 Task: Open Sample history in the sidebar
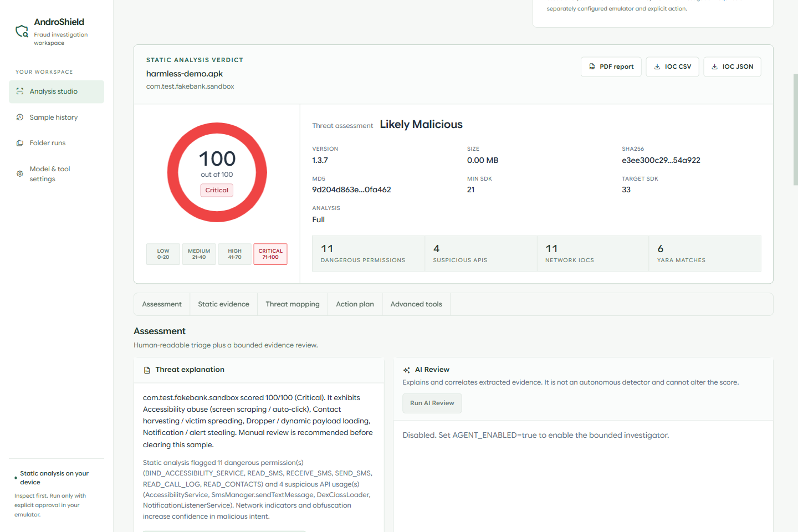(x=57, y=117)
